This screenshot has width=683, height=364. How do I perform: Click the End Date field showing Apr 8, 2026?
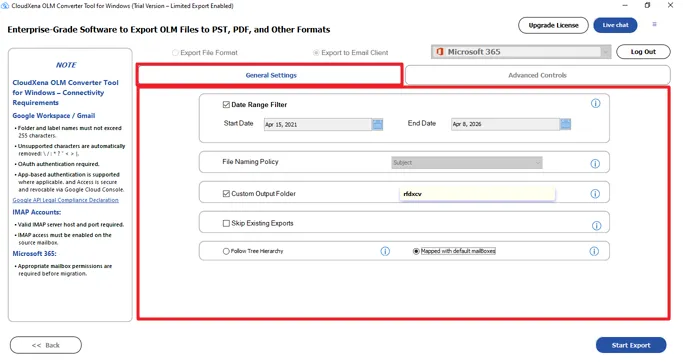pos(505,124)
